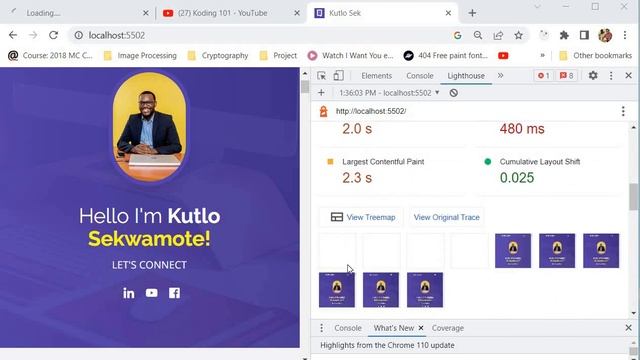The width and height of the screenshot is (640, 360).
Task: Click the 480 ms metric value
Action: (522, 129)
